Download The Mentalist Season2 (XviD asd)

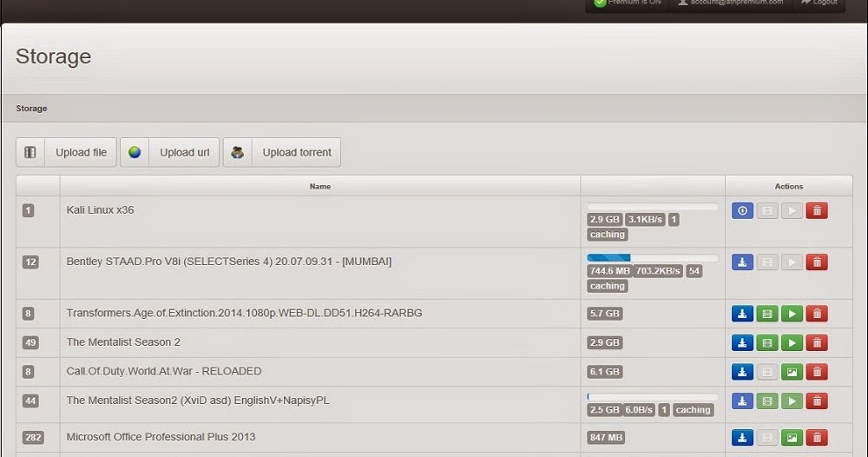tap(742, 401)
